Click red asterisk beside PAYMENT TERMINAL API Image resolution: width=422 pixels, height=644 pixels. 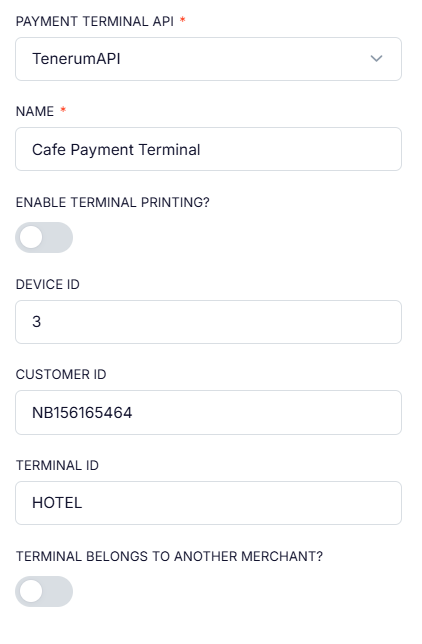(183, 19)
